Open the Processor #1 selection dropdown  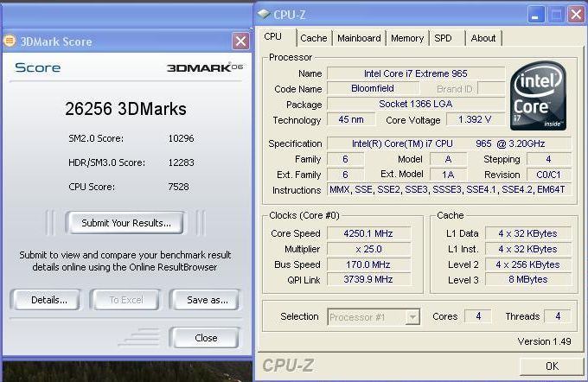412,317
